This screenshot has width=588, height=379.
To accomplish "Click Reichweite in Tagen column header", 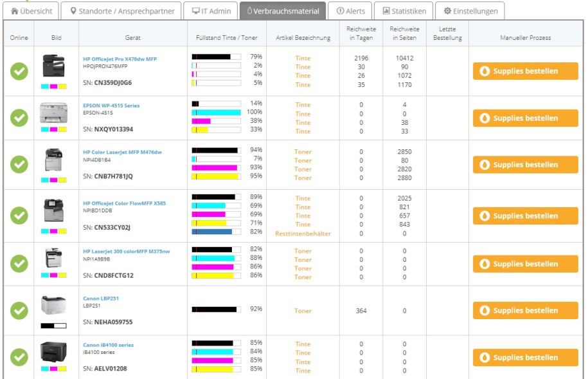I will pos(361,33).
